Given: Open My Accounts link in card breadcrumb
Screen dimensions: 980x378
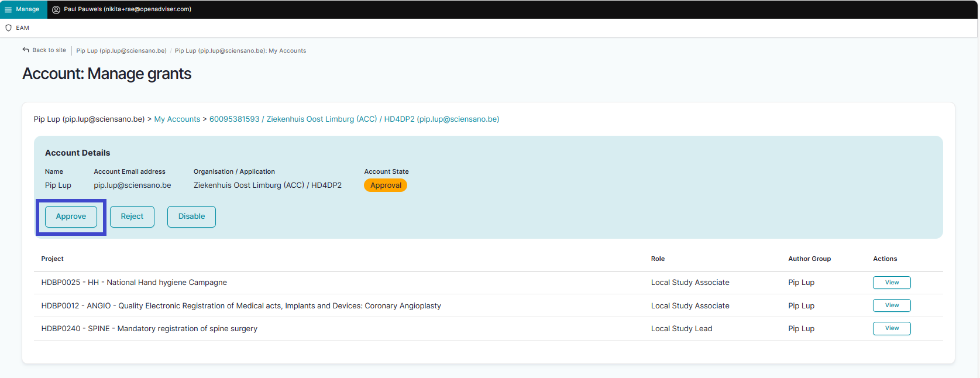Looking at the screenshot, I should coord(177,119).
